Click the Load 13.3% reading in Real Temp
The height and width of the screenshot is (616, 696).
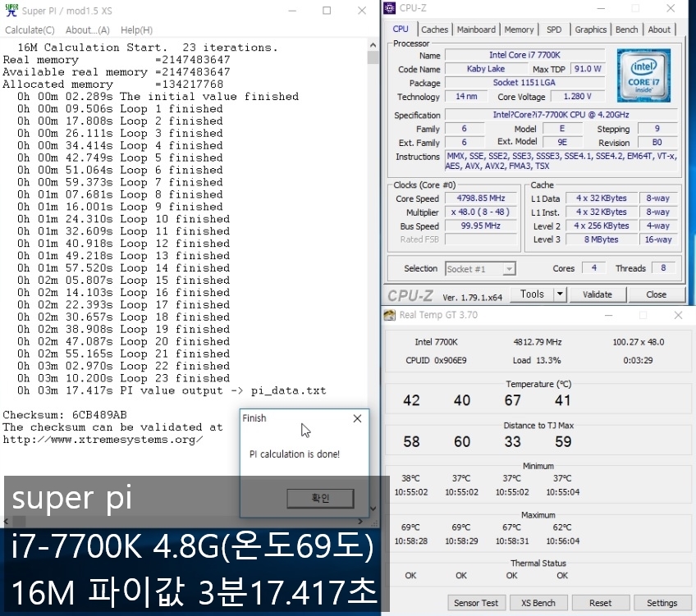coord(537,360)
